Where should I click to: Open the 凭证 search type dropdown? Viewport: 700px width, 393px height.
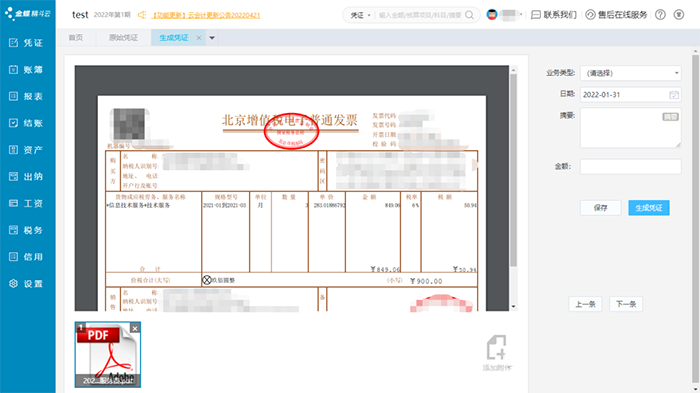click(x=360, y=15)
